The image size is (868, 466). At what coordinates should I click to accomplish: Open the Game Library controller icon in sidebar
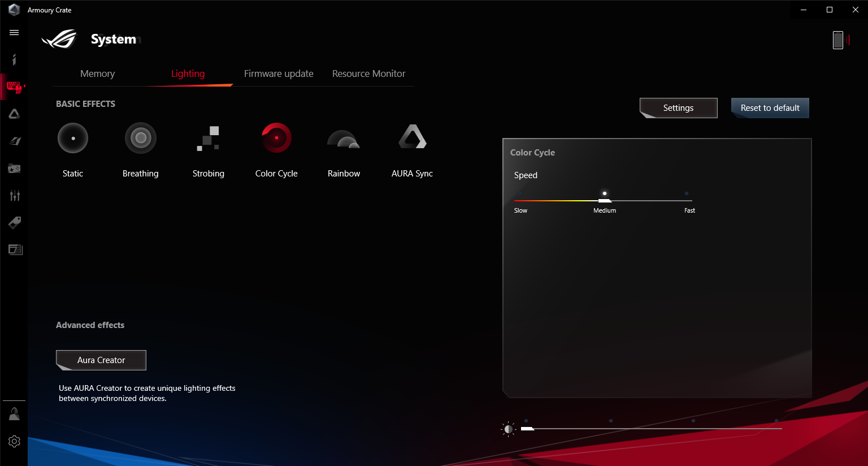pos(15,169)
